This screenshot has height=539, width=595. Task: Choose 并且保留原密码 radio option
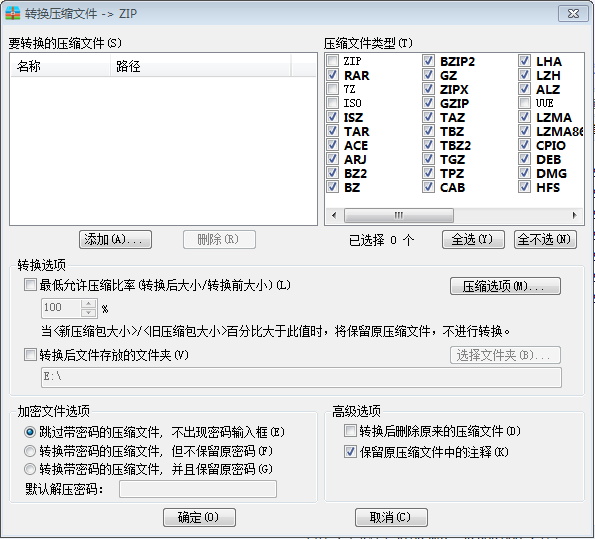tap(30, 469)
